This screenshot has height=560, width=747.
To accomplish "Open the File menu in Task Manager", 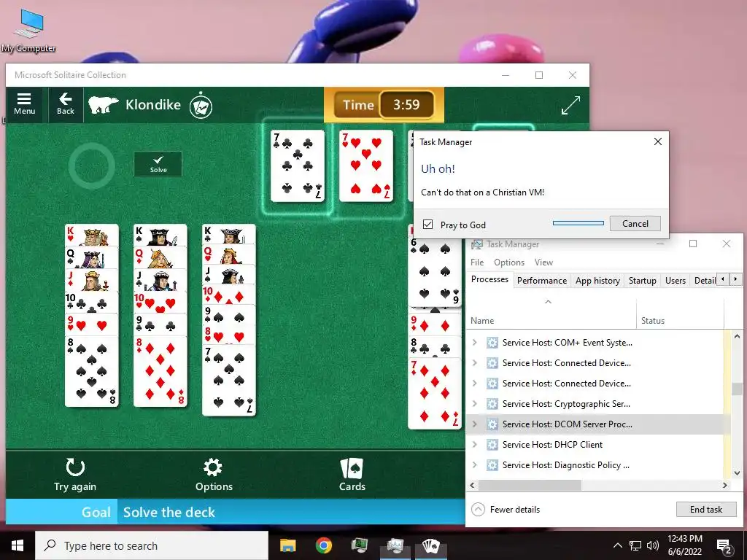I will (x=477, y=262).
